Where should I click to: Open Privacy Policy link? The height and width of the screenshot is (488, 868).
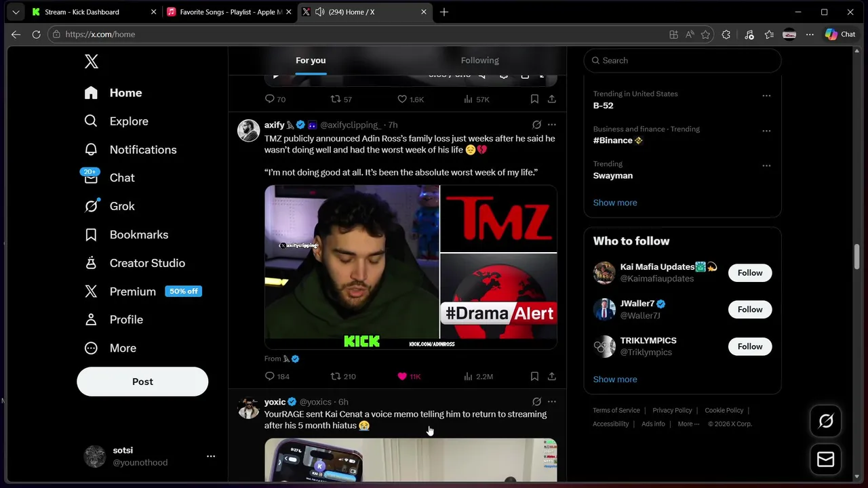672,410
